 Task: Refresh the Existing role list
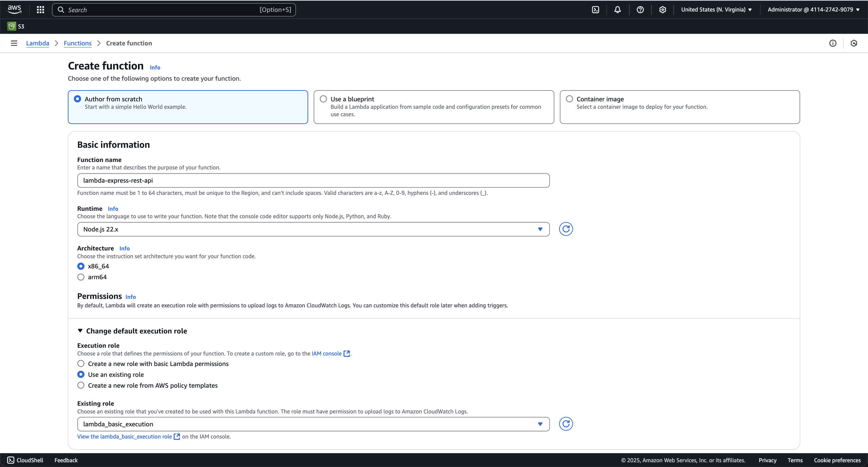tap(566, 424)
